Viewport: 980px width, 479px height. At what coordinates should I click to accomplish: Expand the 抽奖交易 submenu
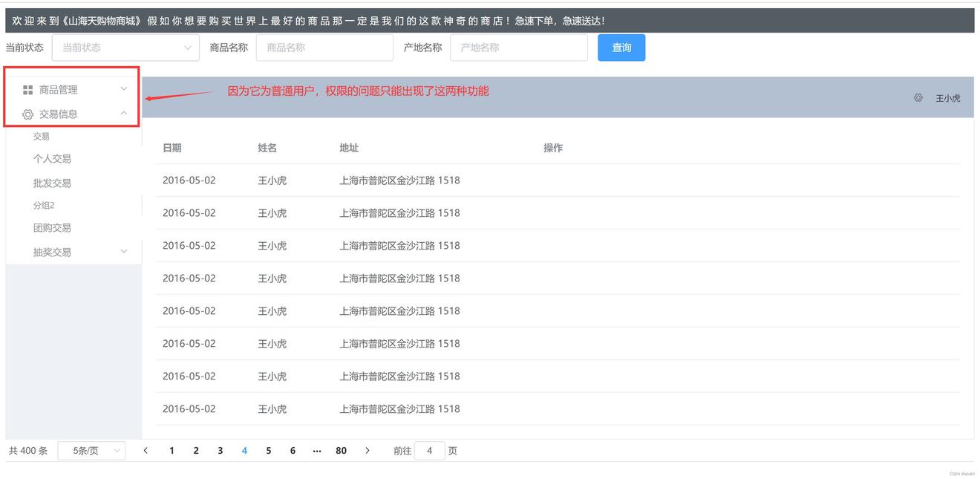point(124,252)
